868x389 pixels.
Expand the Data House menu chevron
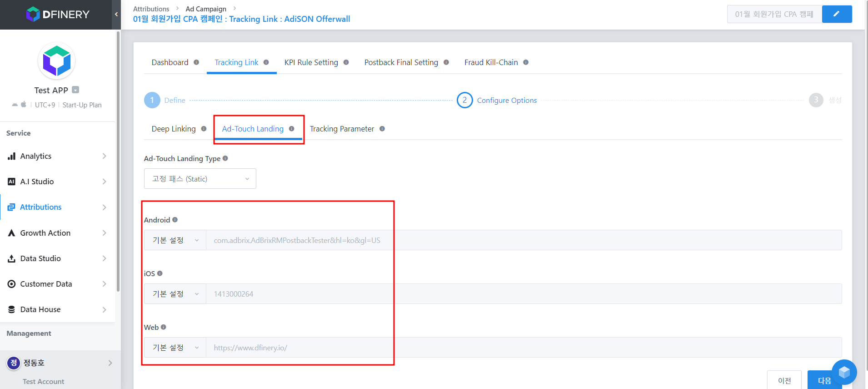(x=104, y=309)
